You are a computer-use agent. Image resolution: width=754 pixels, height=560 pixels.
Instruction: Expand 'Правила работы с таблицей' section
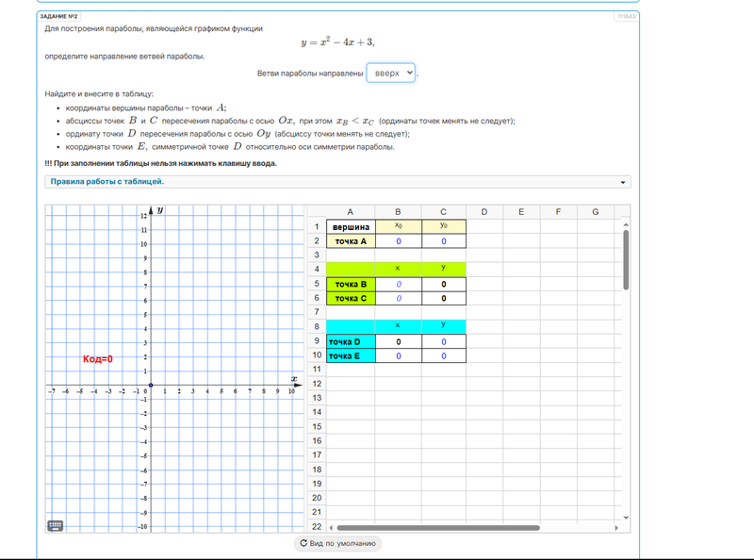pos(108,181)
